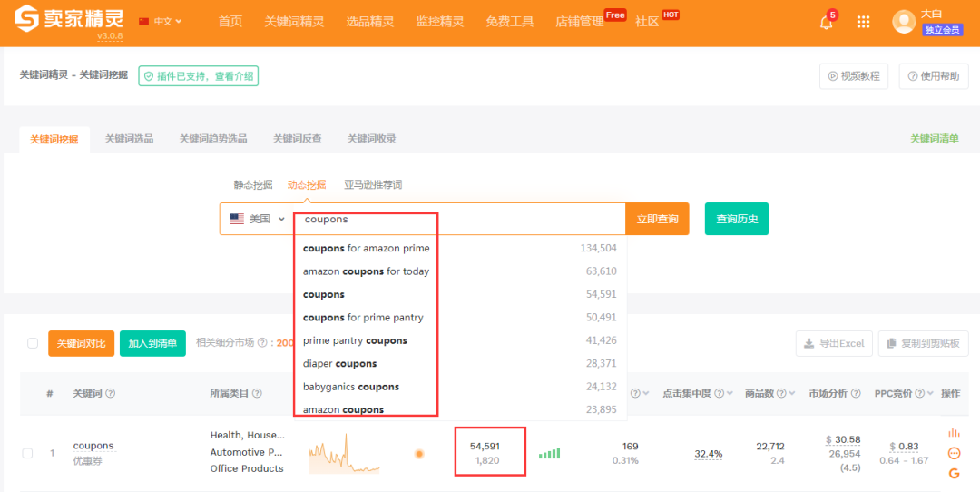
Task: Switch to 关键词趋势选品 tab
Action: point(213,139)
